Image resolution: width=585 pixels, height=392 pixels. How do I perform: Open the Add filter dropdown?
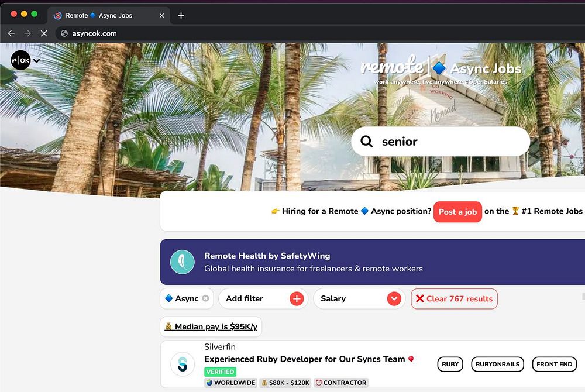tap(263, 298)
